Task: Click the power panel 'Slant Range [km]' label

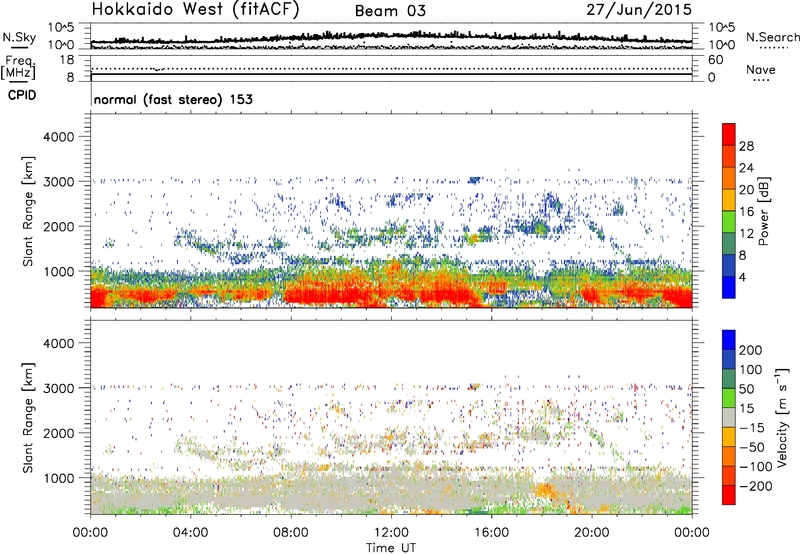Action: [28, 211]
